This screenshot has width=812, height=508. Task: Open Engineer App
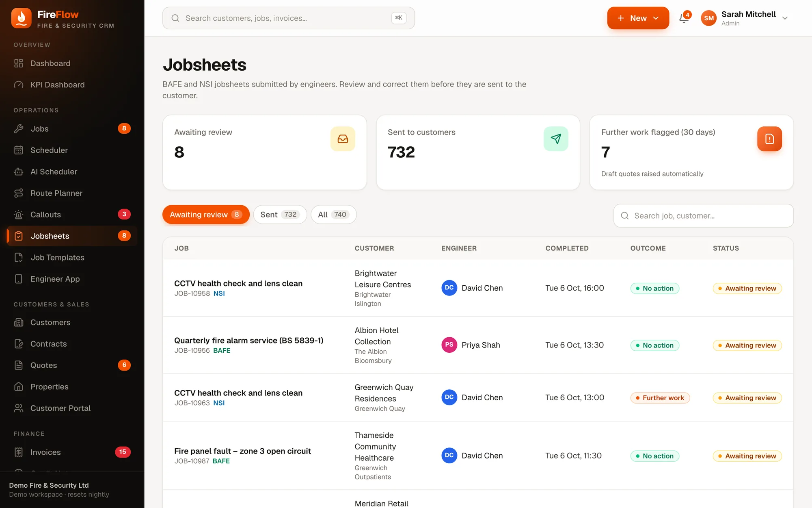(72, 279)
